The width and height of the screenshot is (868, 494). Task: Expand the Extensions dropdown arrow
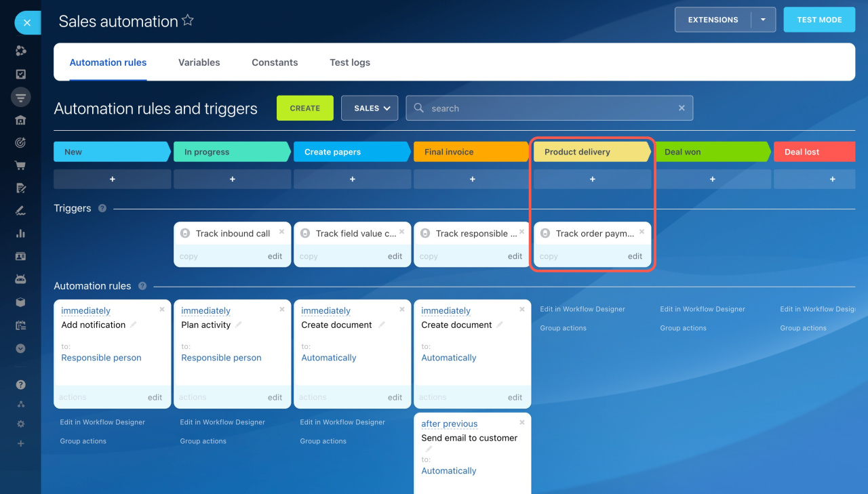click(x=763, y=20)
